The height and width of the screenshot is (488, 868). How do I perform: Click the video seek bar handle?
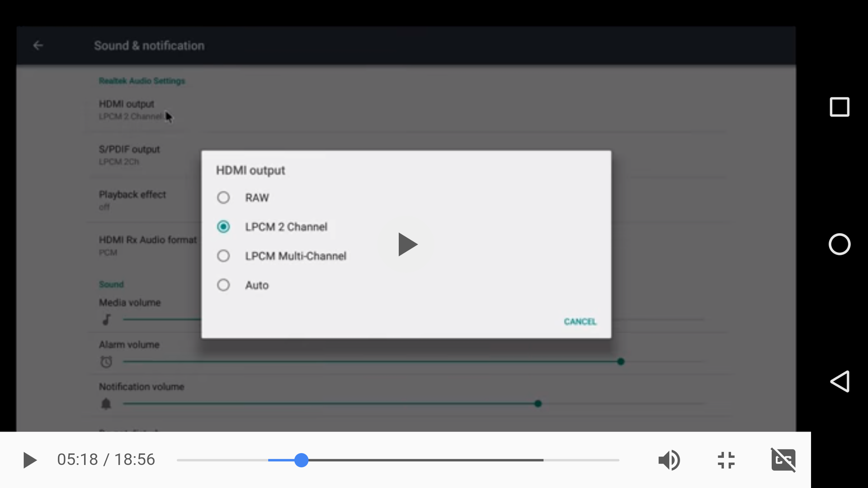(x=301, y=460)
